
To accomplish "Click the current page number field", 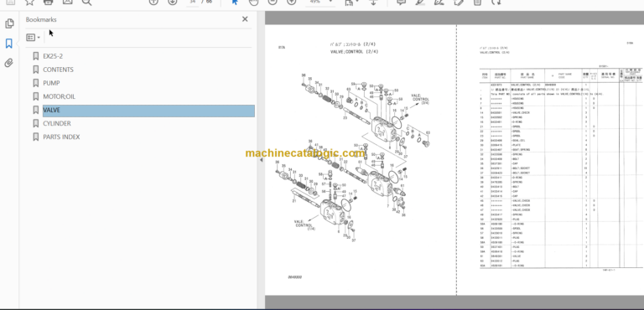I will pos(192,2).
